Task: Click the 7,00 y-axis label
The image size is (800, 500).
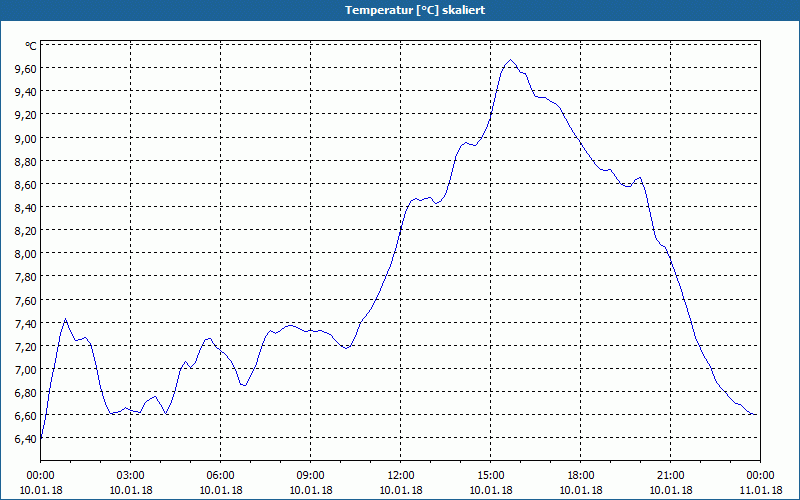Action: [27, 369]
